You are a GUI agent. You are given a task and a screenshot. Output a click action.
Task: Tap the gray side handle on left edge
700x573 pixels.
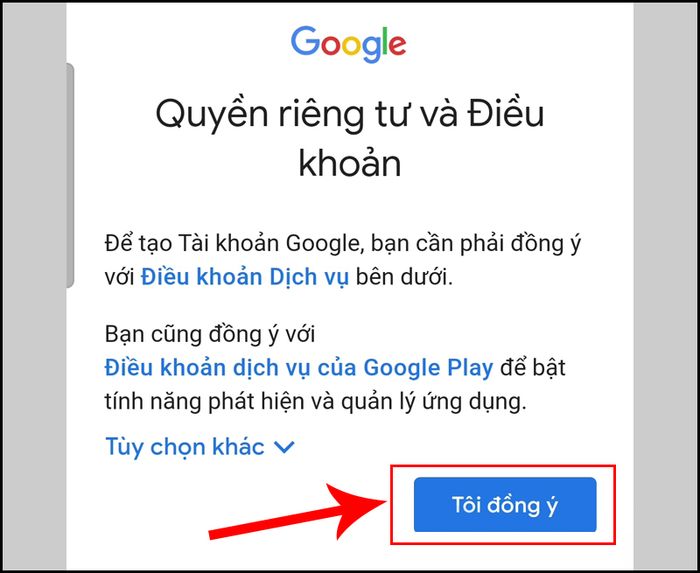click(x=70, y=176)
